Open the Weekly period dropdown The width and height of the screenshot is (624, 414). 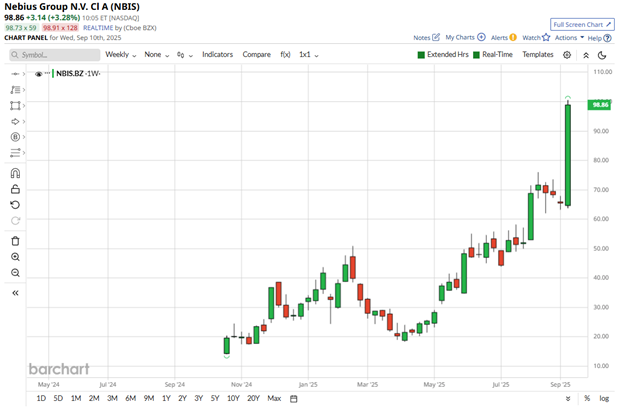[120, 54]
